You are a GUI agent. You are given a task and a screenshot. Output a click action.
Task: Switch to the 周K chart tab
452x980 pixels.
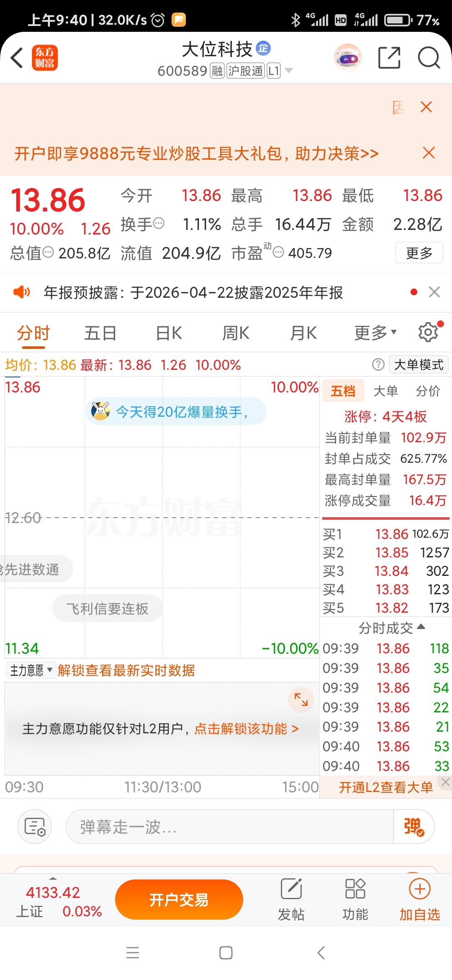[x=236, y=333]
